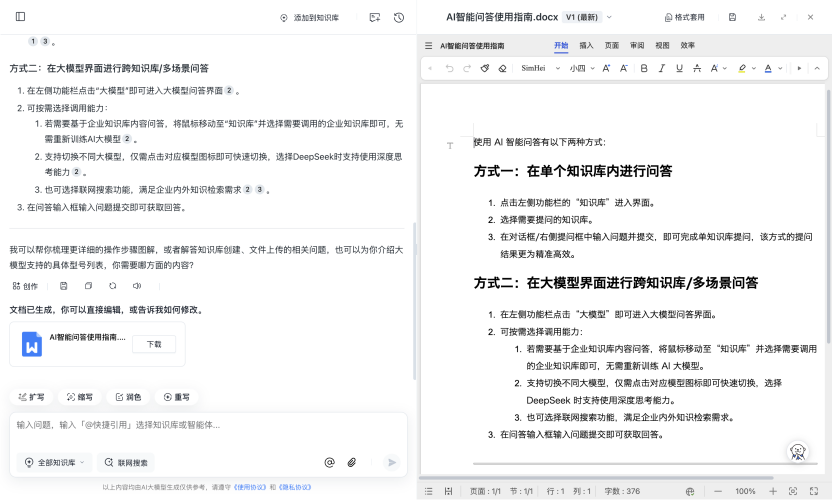Click the document's vertical scrollbar
The height and width of the screenshot is (500, 832).
pyautogui.click(x=828, y=217)
